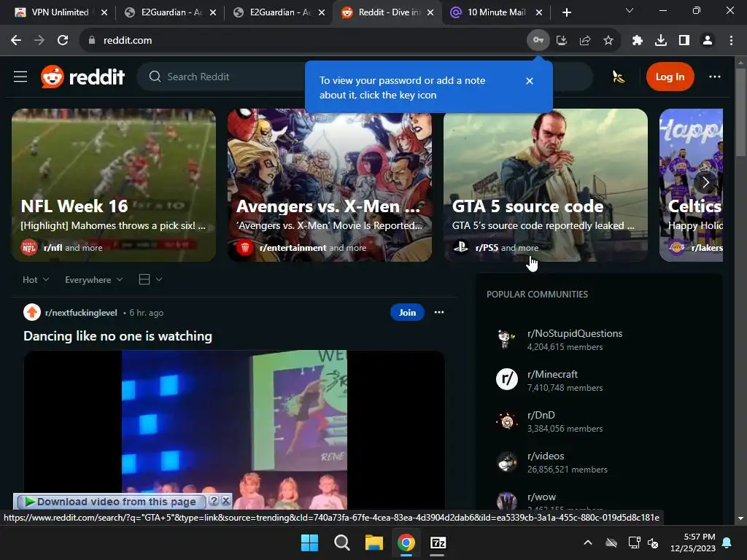Viewport: 747px width, 560px height.
Task: Open r/videos community link
Action: tap(546, 456)
